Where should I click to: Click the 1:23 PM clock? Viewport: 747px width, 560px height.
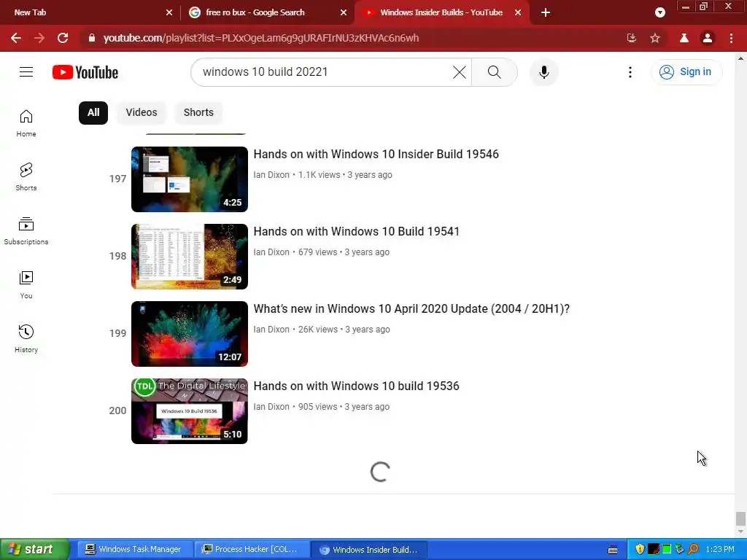(x=720, y=549)
